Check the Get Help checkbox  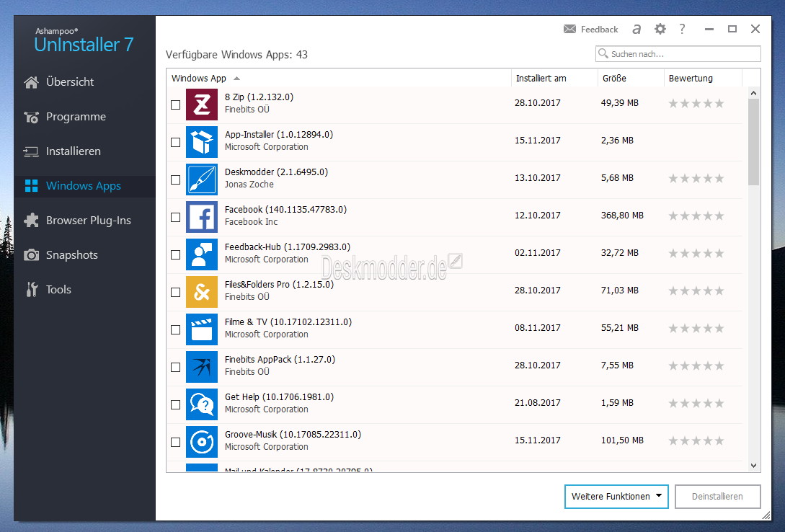pos(176,405)
